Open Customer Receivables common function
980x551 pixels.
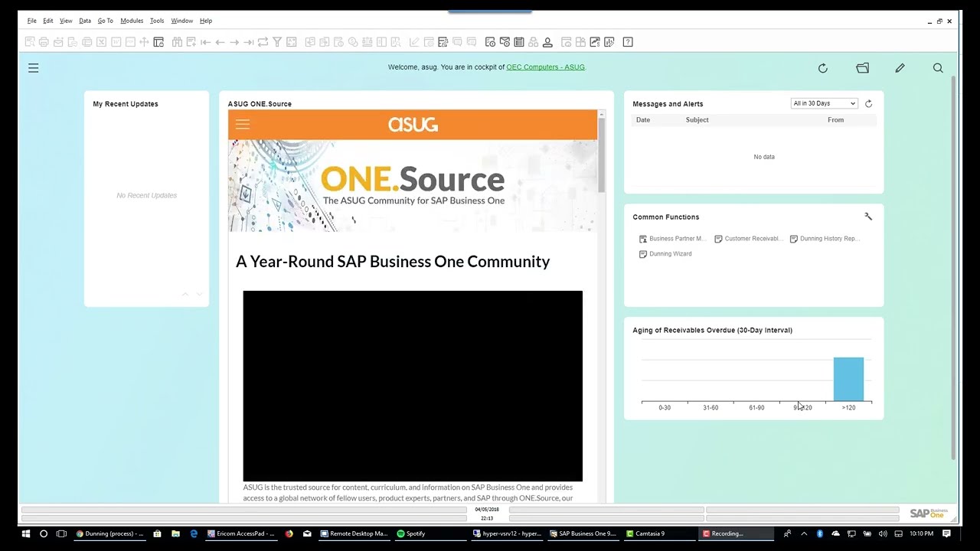pyautogui.click(x=748, y=239)
